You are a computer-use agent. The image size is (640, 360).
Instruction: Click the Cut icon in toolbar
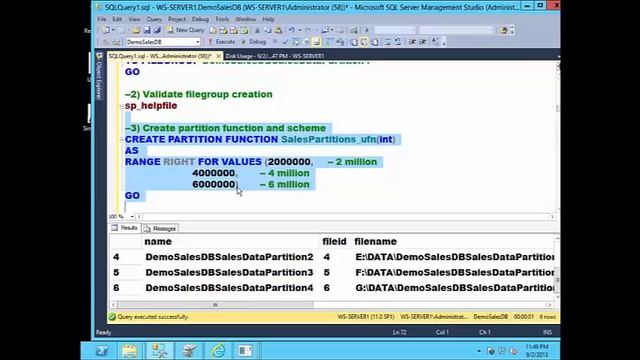pos(258,30)
